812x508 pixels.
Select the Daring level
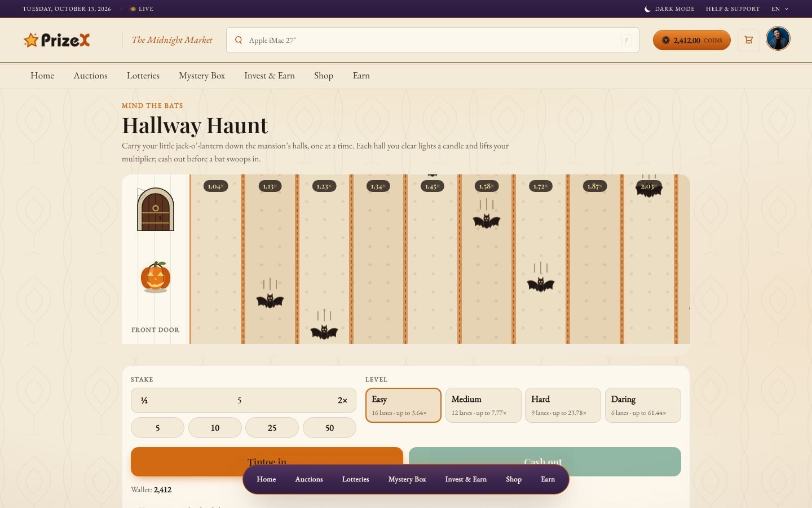(643, 405)
